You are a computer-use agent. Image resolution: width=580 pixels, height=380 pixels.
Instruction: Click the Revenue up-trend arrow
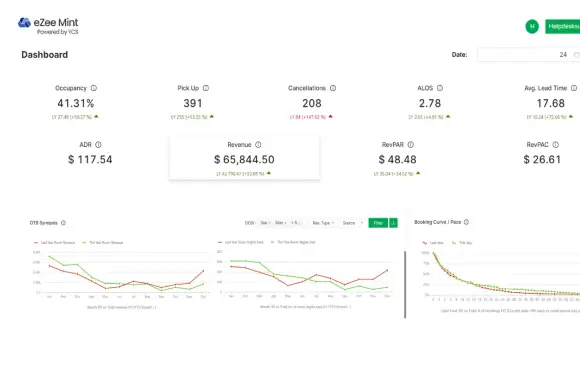[269, 173]
